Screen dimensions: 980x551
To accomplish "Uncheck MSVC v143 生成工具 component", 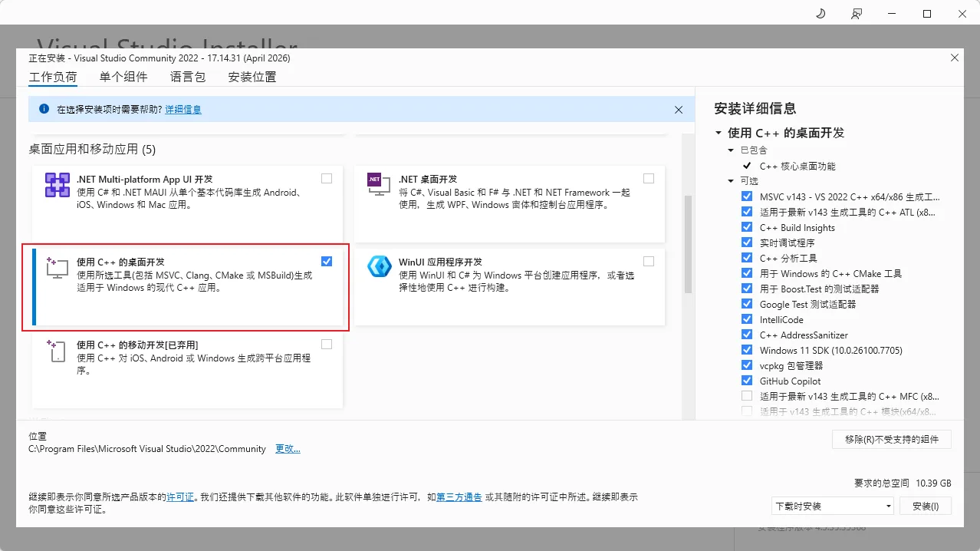I will tap(747, 196).
